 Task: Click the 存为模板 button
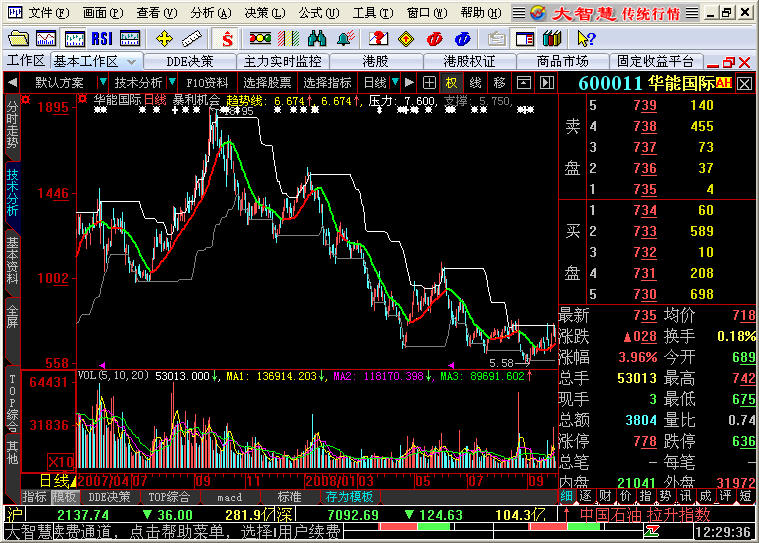pyautogui.click(x=349, y=497)
